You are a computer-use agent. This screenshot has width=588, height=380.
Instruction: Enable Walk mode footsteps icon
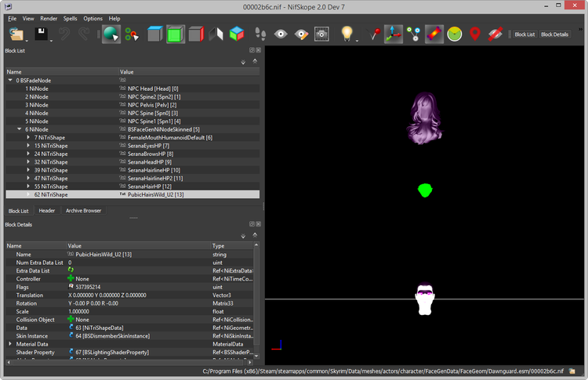click(x=260, y=34)
